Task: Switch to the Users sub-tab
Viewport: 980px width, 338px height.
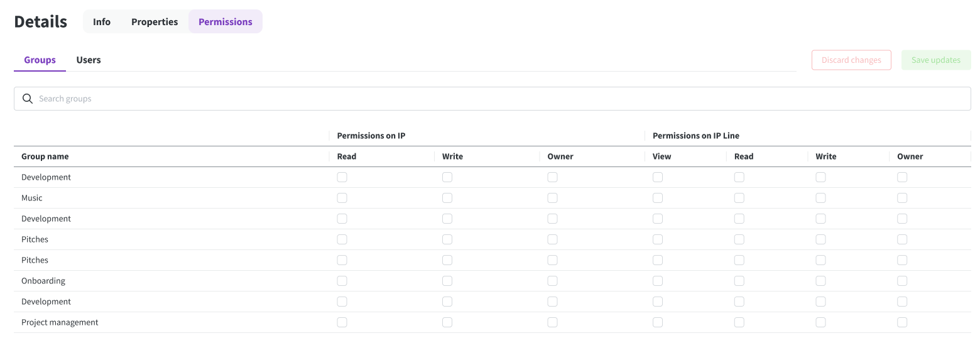Action: [89, 60]
